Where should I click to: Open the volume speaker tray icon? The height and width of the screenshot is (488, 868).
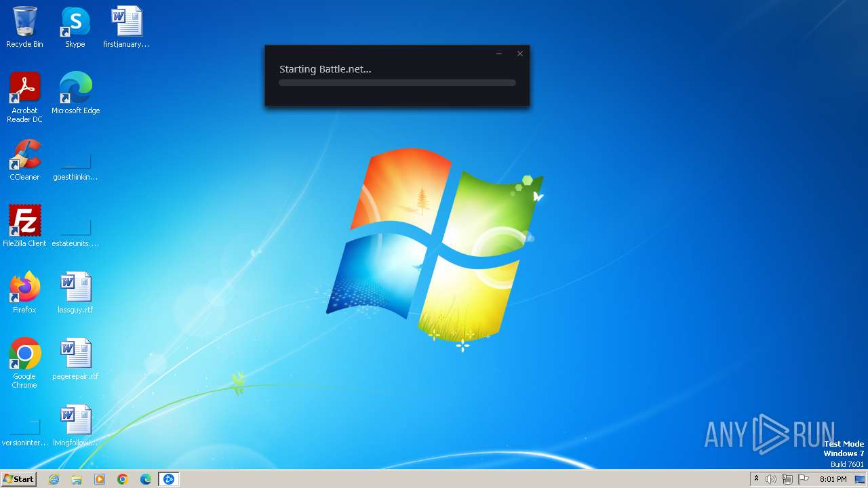click(771, 479)
